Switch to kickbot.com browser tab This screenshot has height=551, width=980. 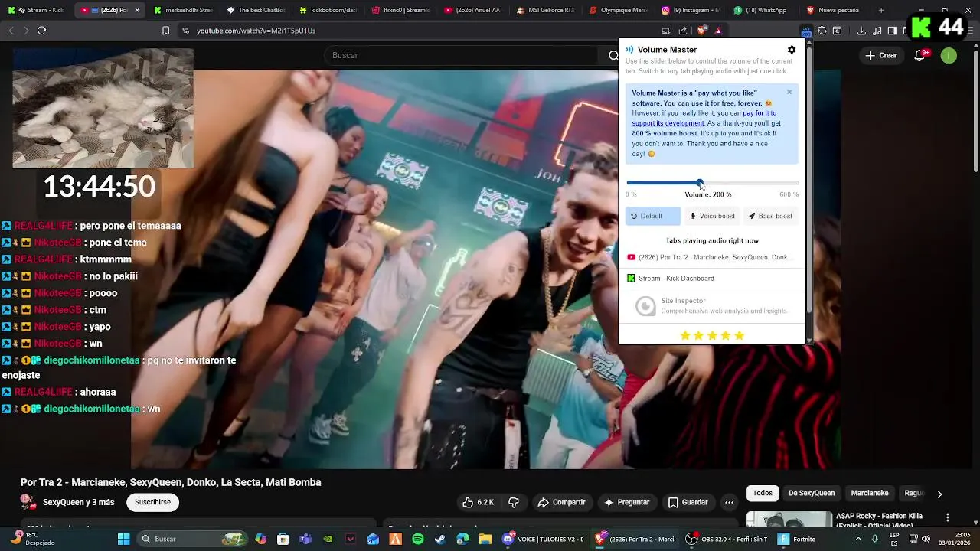click(328, 10)
